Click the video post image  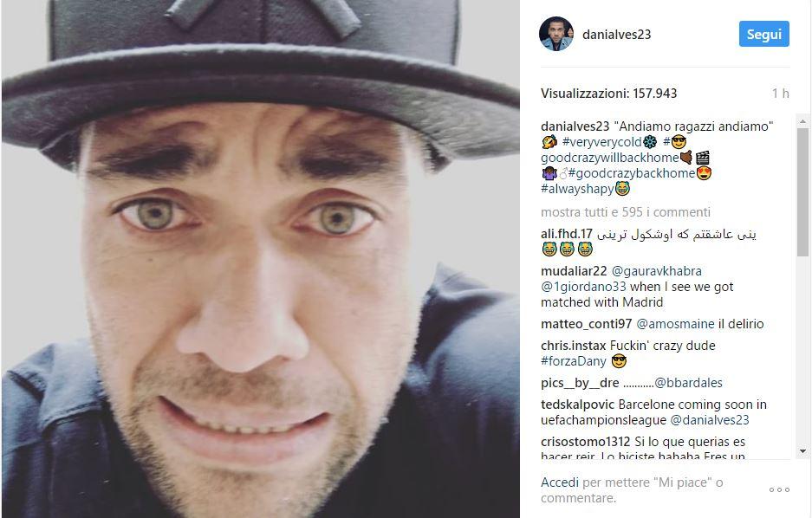[261, 259]
